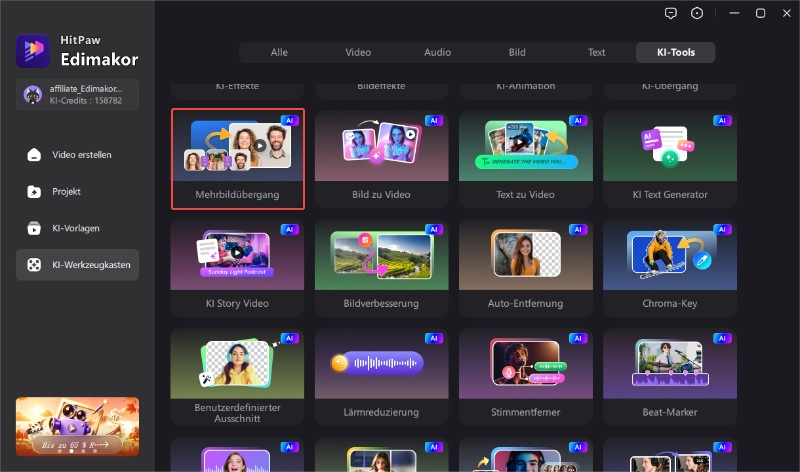
Task: Open the Text zu Video tool thumbnail
Action: [x=526, y=145]
